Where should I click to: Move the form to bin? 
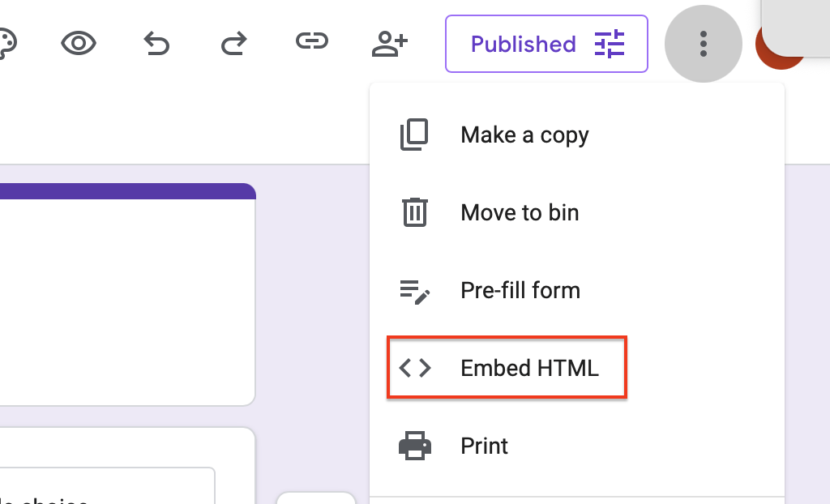click(519, 212)
